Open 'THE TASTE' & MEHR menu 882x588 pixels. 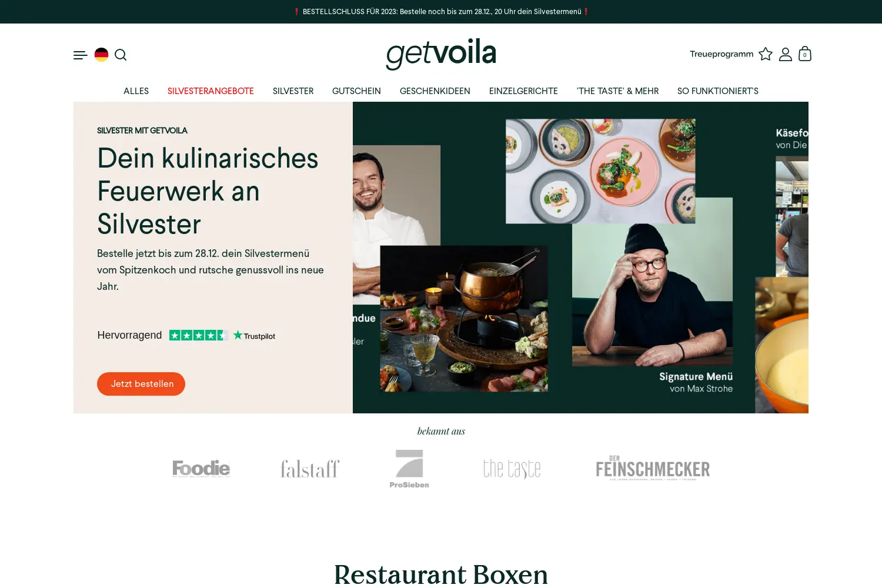pos(617,91)
